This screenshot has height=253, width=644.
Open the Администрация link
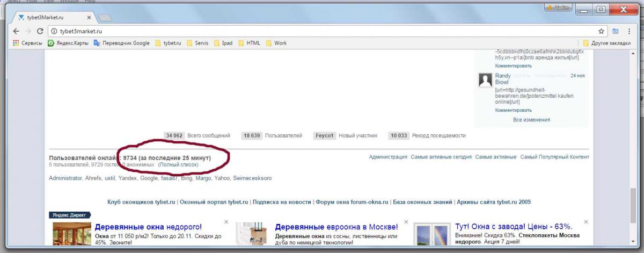[388, 157]
